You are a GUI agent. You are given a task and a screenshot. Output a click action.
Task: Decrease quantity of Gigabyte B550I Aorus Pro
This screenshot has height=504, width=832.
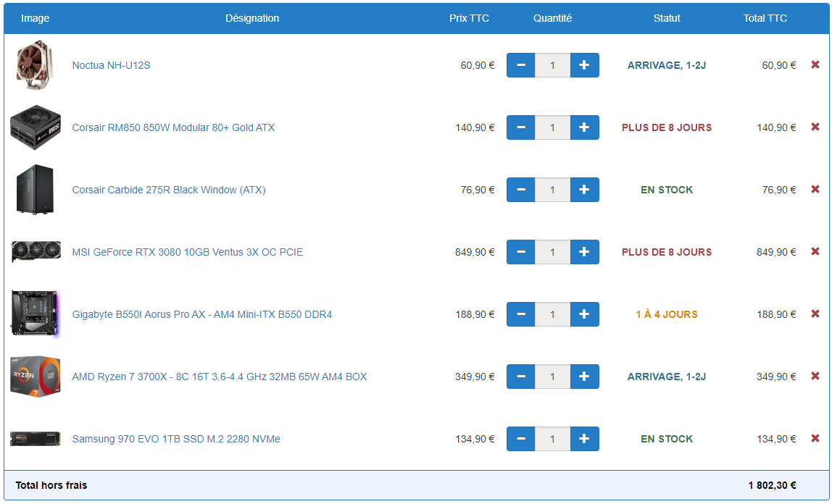520,314
